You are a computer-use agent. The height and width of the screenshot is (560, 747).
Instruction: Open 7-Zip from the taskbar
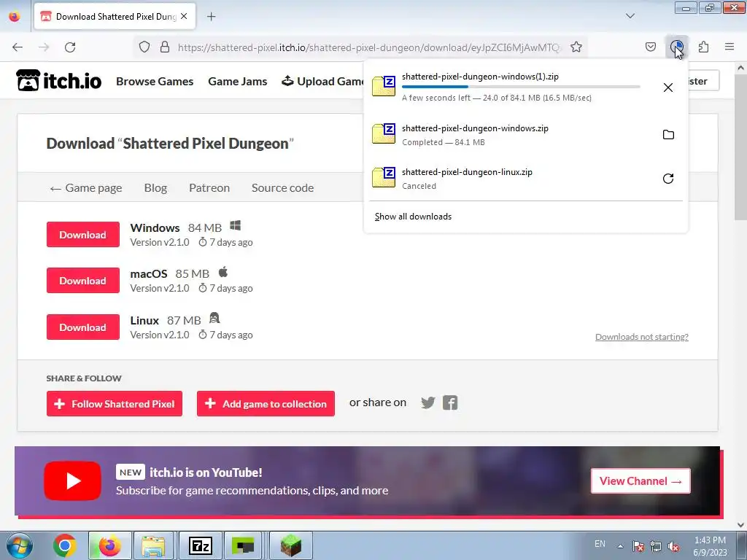(x=200, y=545)
